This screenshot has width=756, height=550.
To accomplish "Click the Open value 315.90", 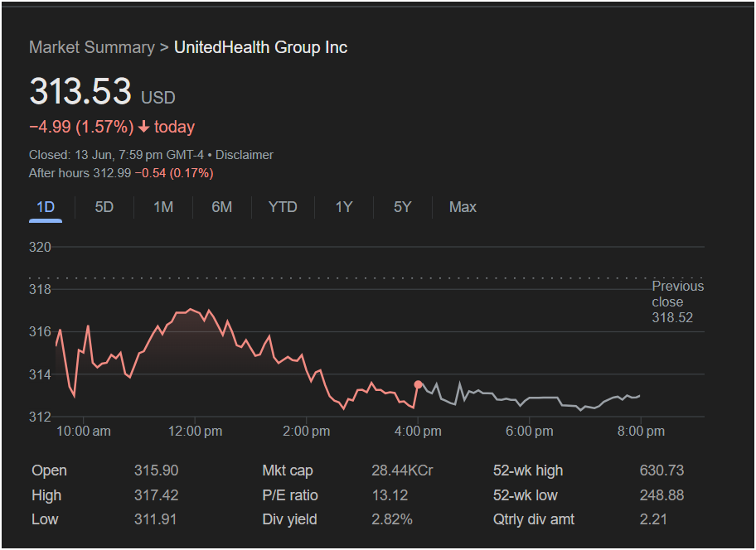I will pyautogui.click(x=156, y=470).
